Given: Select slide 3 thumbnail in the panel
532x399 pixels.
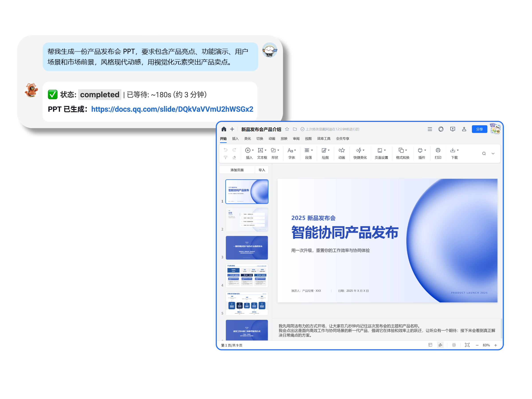Looking at the screenshot, I should 246,247.
